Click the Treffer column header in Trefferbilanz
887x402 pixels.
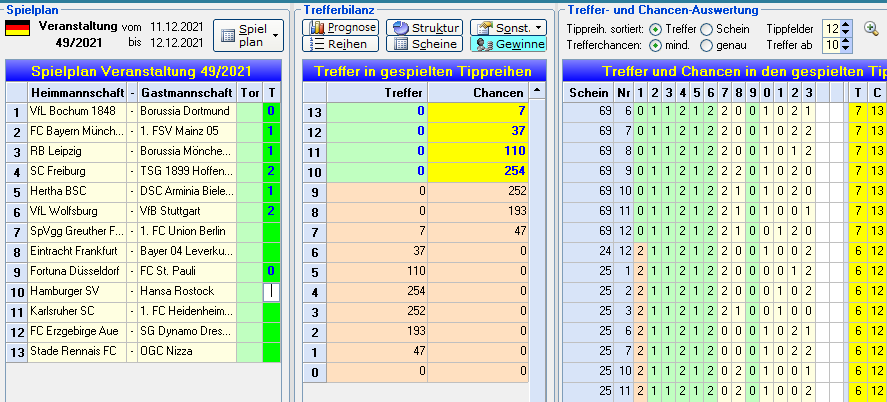(377, 92)
